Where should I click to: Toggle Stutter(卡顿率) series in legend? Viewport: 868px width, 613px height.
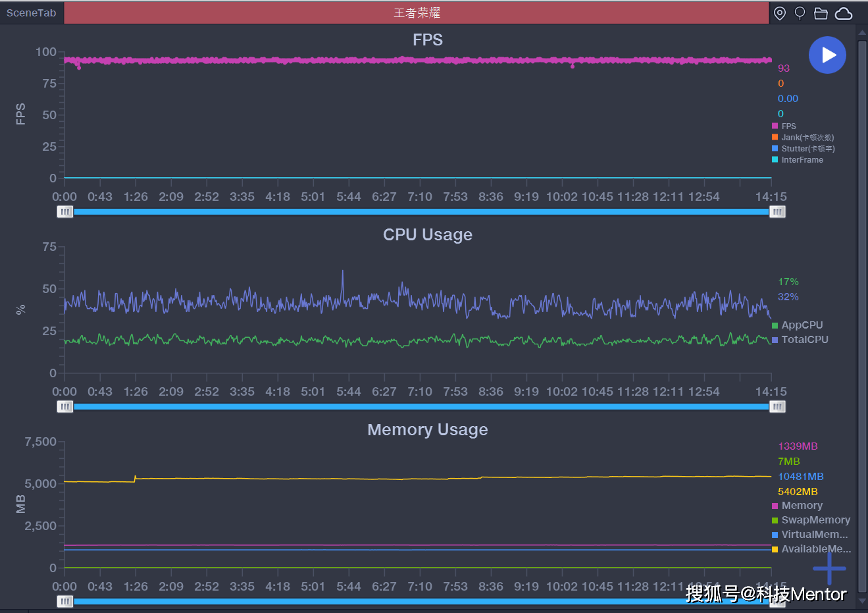pos(804,148)
